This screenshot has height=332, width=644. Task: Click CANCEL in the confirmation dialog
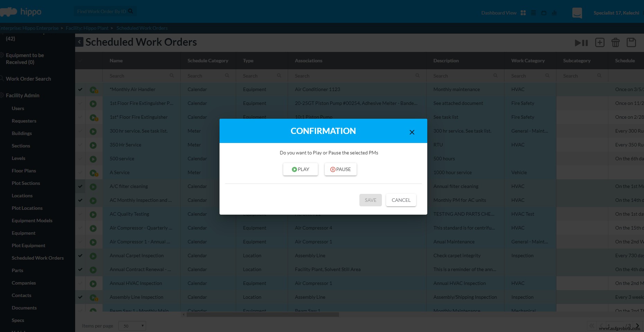point(401,200)
